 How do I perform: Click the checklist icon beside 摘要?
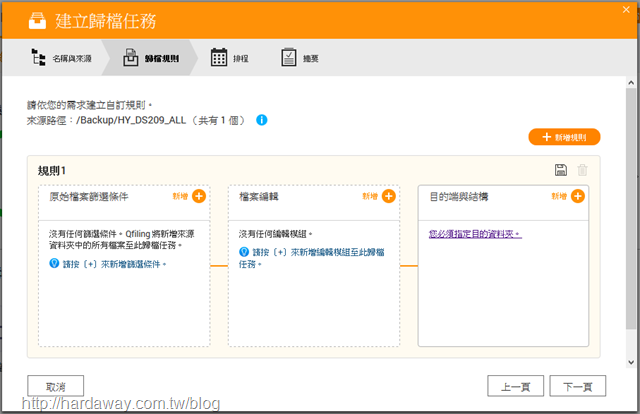click(x=289, y=57)
